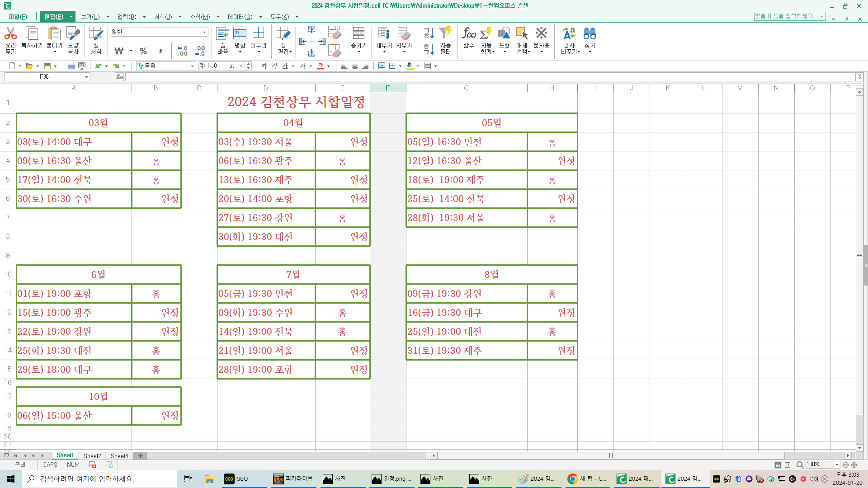The height and width of the screenshot is (488, 868).
Task: Click the Clear (지우기) eraser icon
Action: tap(404, 33)
